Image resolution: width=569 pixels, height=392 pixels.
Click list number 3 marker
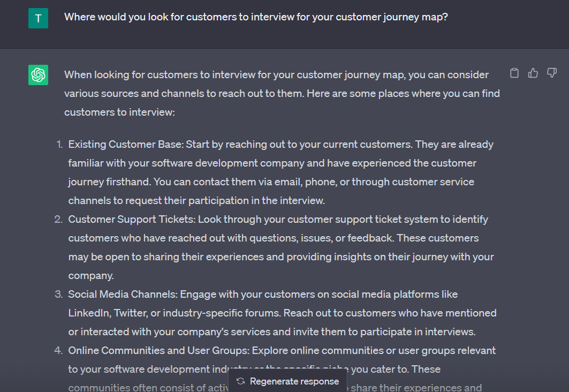pyautogui.click(x=58, y=295)
